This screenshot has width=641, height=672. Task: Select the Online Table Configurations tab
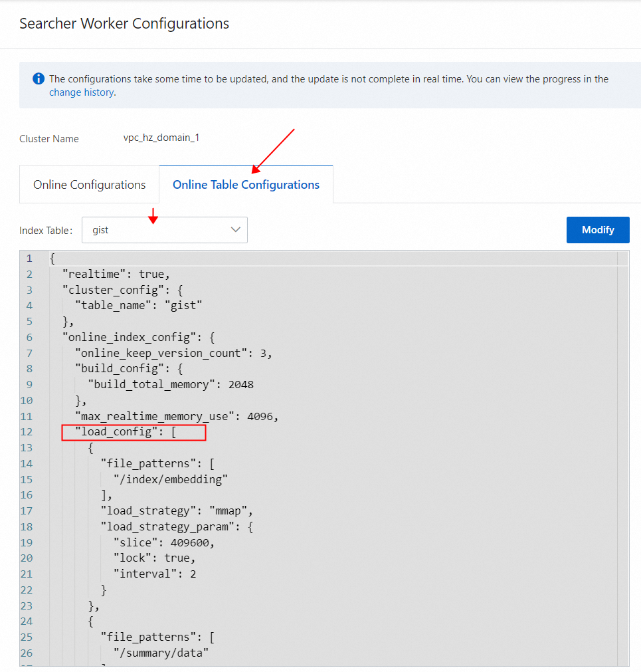[246, 185]
